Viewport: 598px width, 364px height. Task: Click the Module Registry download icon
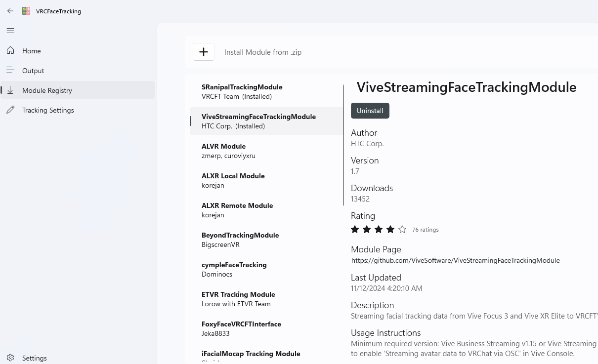10,90
